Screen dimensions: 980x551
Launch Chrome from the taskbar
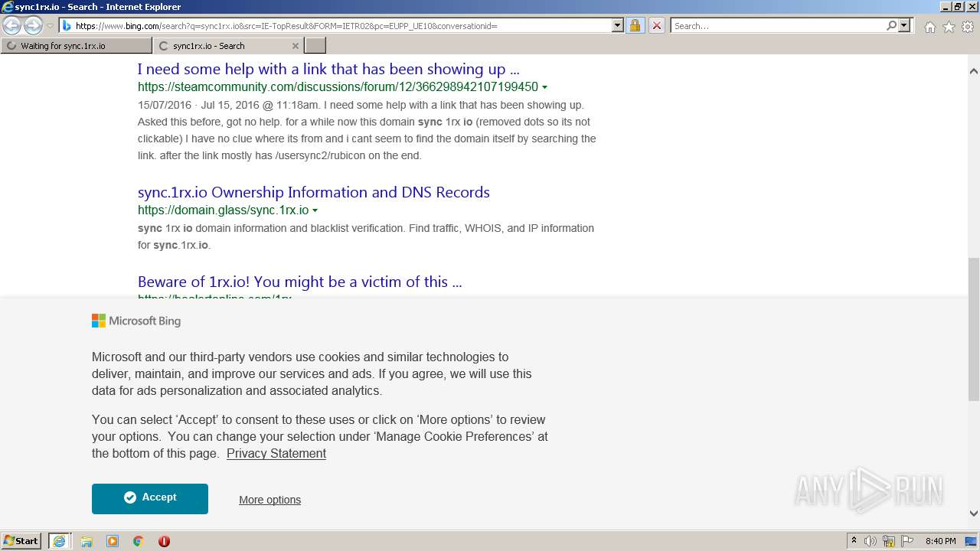point(139,541)
